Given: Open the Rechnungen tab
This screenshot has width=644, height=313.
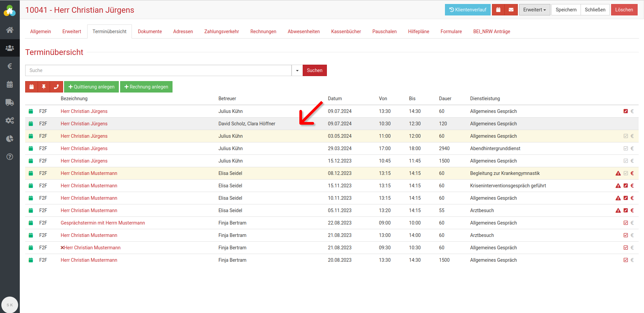Looking at the screenshot, I should 263,32.
